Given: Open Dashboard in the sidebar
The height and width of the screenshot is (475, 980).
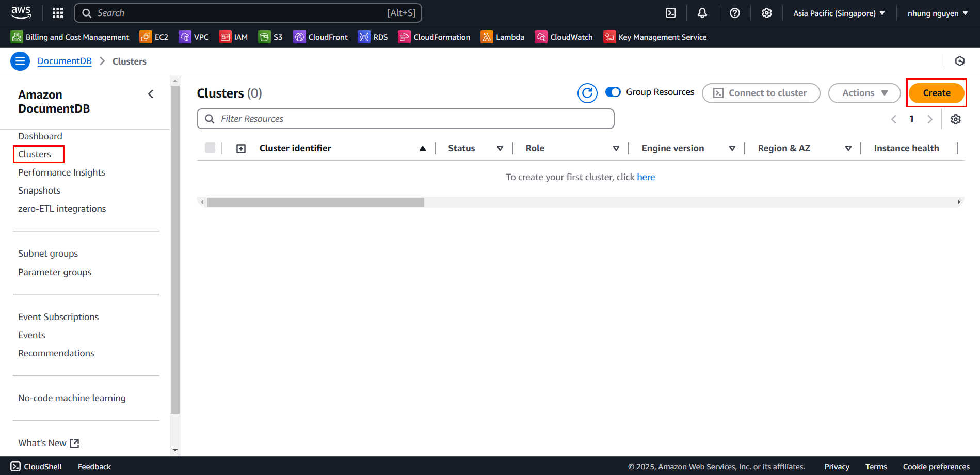Looking at the screenshot, I should 40,136.
